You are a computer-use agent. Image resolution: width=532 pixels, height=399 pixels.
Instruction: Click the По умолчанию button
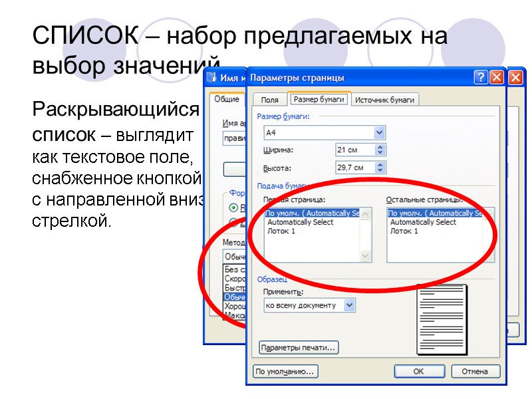(285, 372)
